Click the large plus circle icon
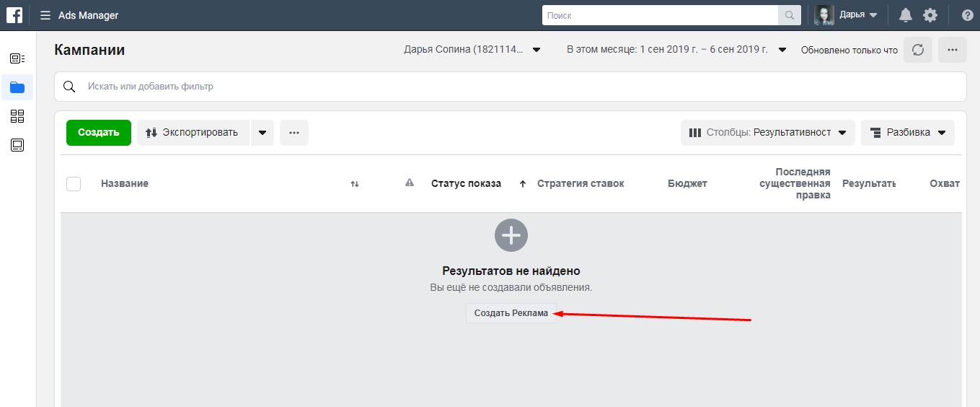The image size is (980, 407). click(511, 235)
